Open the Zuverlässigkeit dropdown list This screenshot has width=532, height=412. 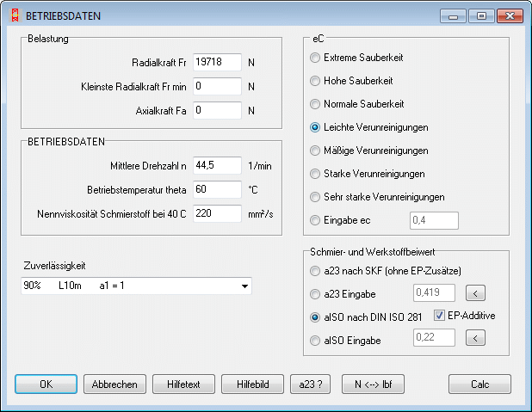tap(244, 286)
